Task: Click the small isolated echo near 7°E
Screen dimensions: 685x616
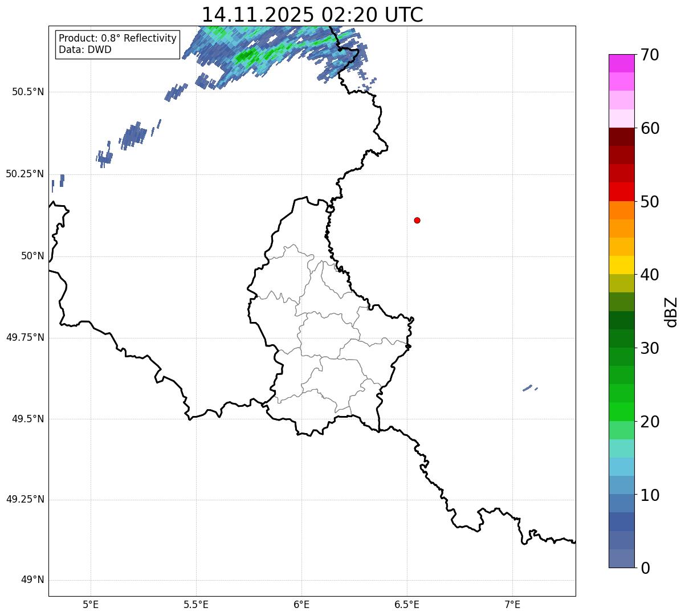Action: pyautogui.click(x=529, y=388)
